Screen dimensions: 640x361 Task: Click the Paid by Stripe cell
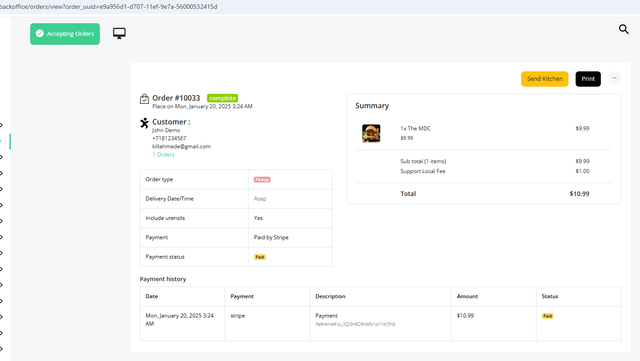(x=290, y=237)
